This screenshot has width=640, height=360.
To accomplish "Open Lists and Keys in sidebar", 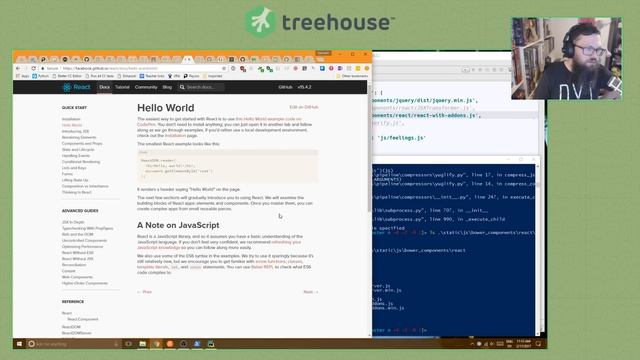I will tap(74, 168).
